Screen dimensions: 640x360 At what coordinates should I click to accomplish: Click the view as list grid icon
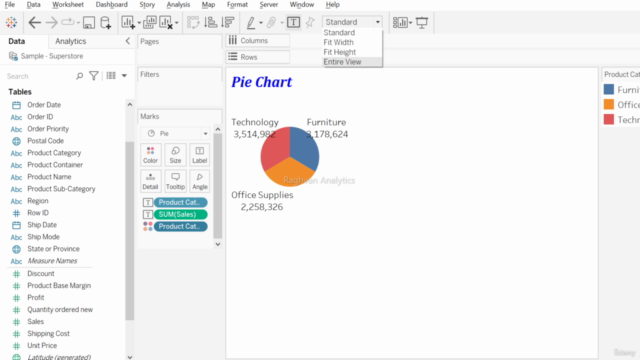coord(111,76)
